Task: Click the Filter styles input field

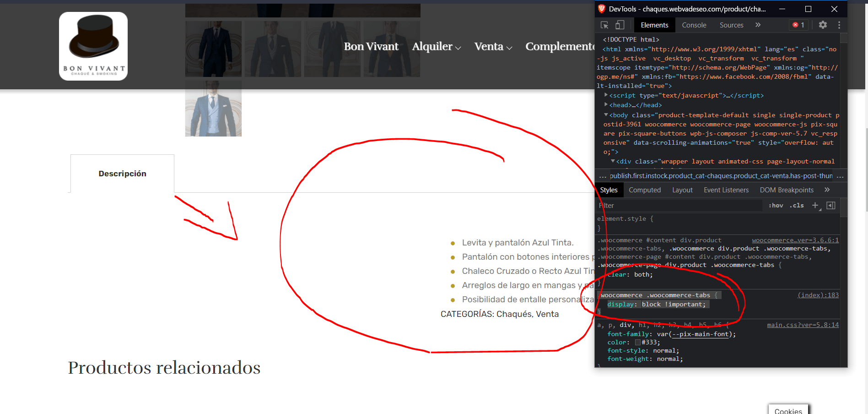Action: tap(679, 206)
